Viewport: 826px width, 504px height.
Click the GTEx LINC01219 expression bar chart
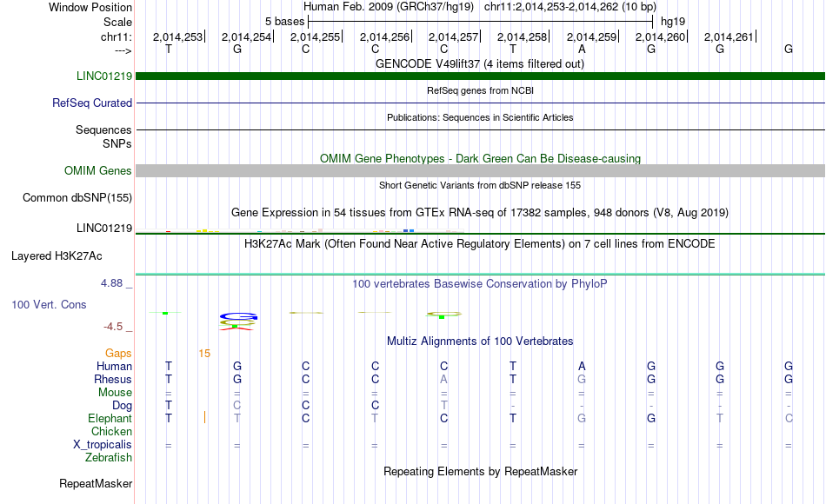coord(300,230)
